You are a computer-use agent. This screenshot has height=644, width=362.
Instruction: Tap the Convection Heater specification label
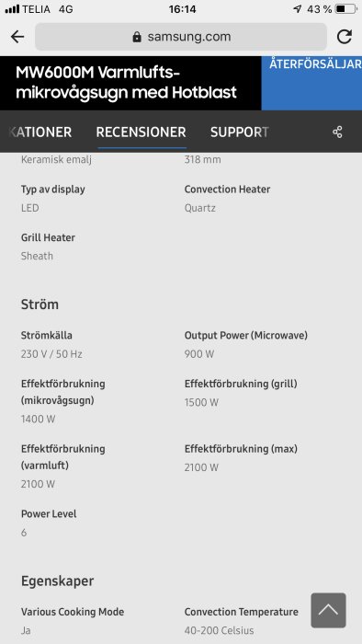click(227, 190)
